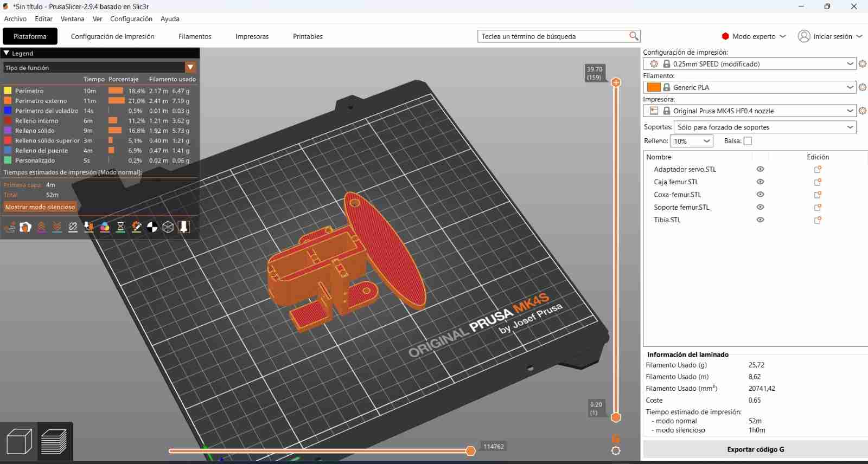The width and height of the screenshot is (868, 464).
Task: Expand the Iniciar sesión chevron menu
Action: [x=859, y=36]
